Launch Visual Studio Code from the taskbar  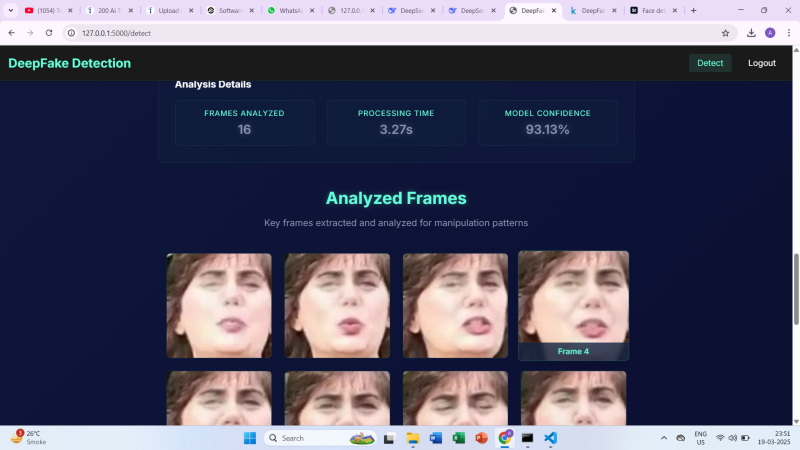pyautogui.click(x=550, y=438)
